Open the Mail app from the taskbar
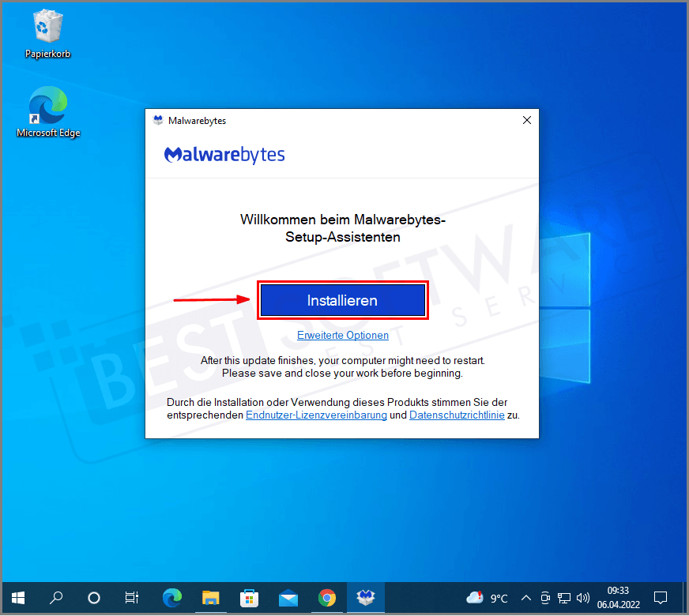The height and width of the screenshot is (616, 689). 288,598
